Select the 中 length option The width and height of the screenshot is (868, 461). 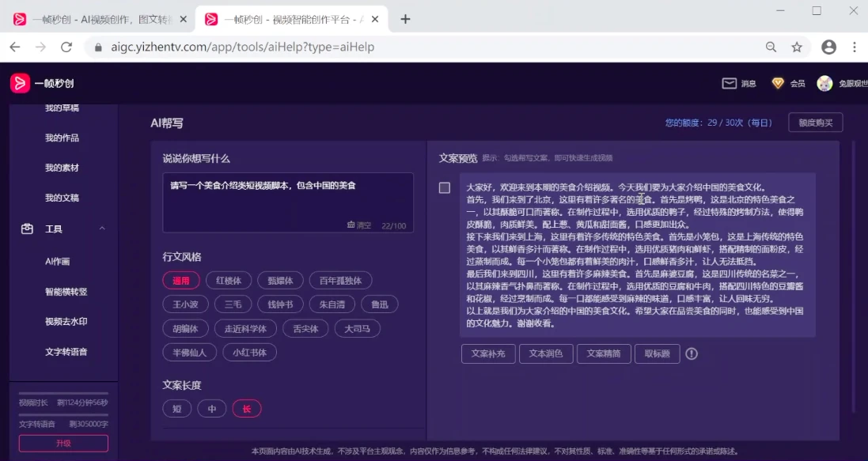(212, 409)
